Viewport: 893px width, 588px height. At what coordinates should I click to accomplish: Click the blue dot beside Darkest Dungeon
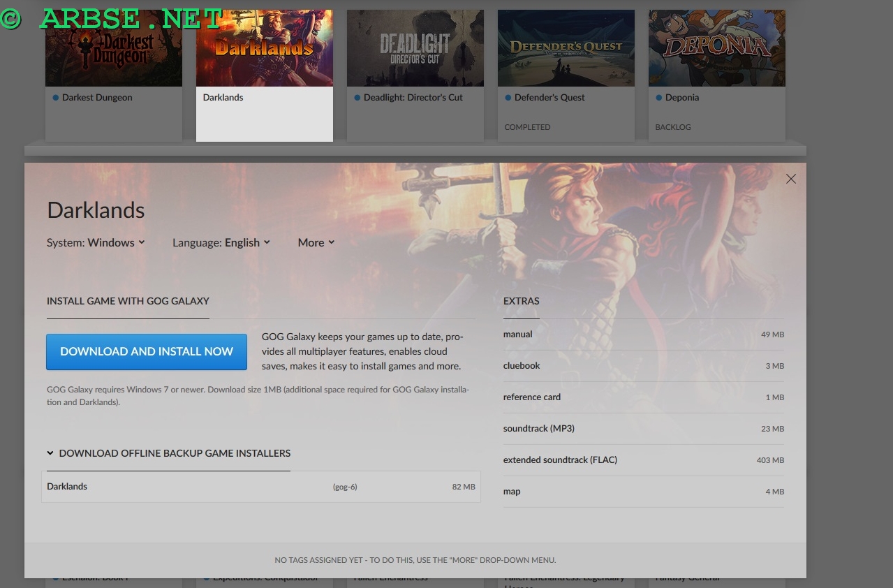(56, 98)
